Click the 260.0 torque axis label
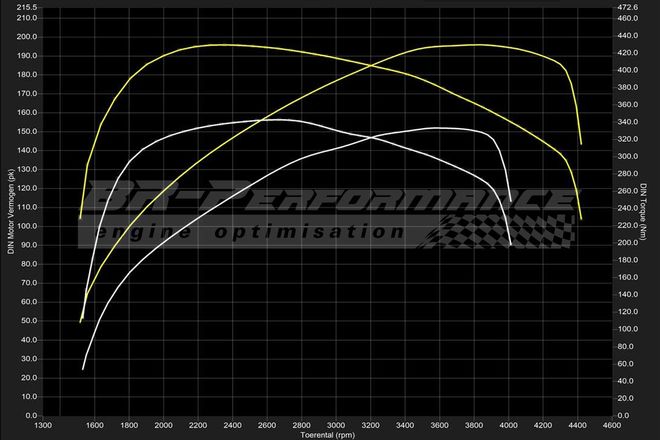Viewport: 660px width, 440px height. (x=628, y=191)
